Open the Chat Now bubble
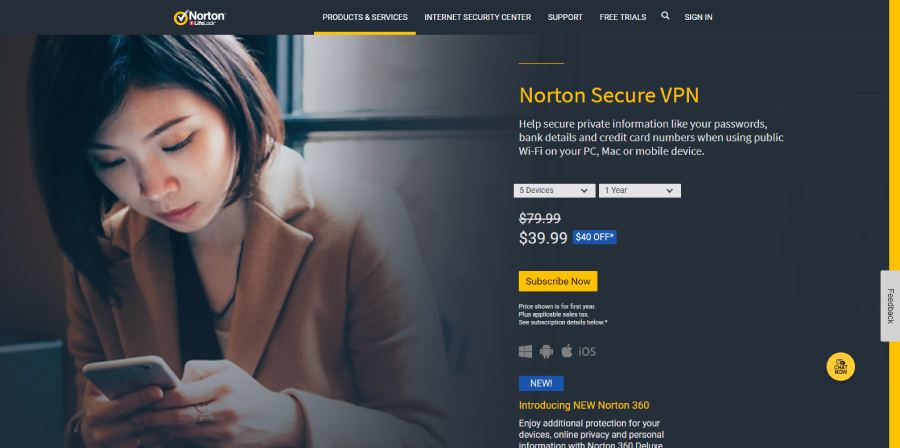Screen dimensions: 900x448 (840, 367)
